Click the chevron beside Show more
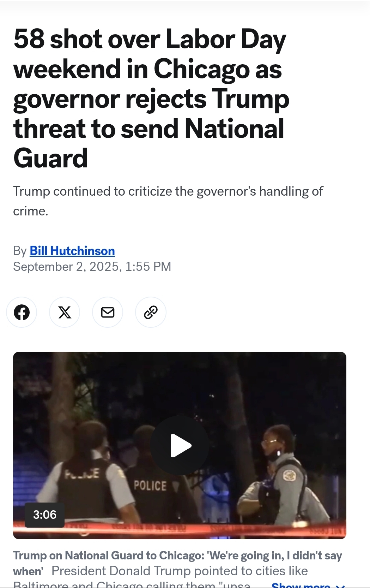Image resolution: width=370 pixels, height=588 pixels. 340,586
